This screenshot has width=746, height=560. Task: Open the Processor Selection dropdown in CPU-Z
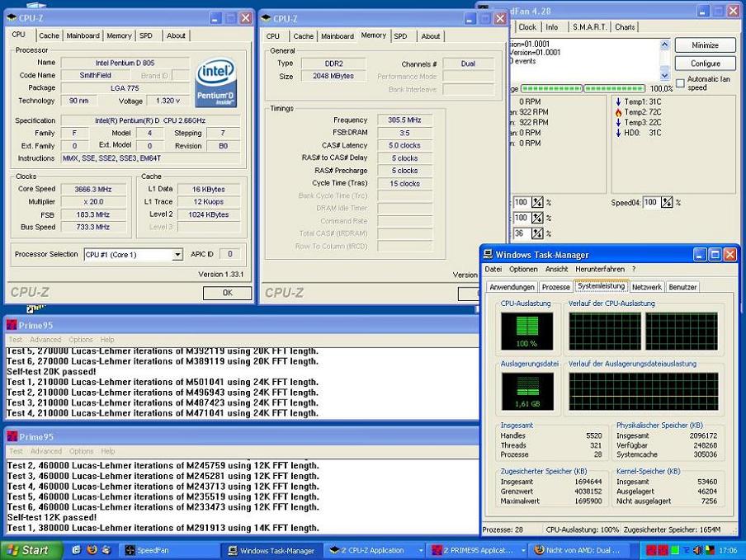[177, 254]
